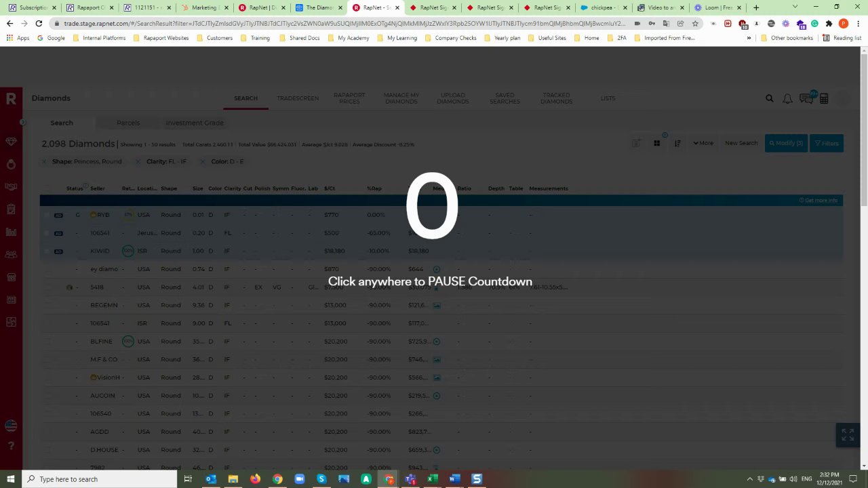Open handshake trade icon in sidebar

[x=11, y=186]
